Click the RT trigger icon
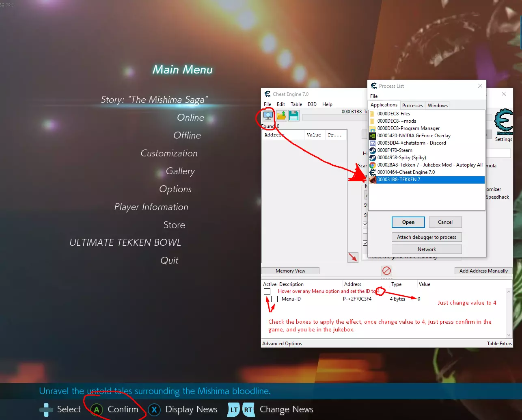The height and width of the screenshot is (420, 522). (248, 409)
